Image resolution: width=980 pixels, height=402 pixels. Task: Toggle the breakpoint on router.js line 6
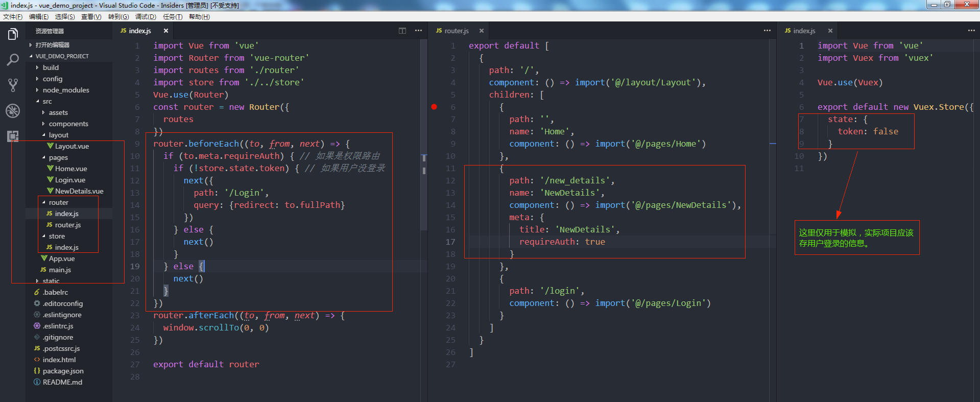coord(434,107)
